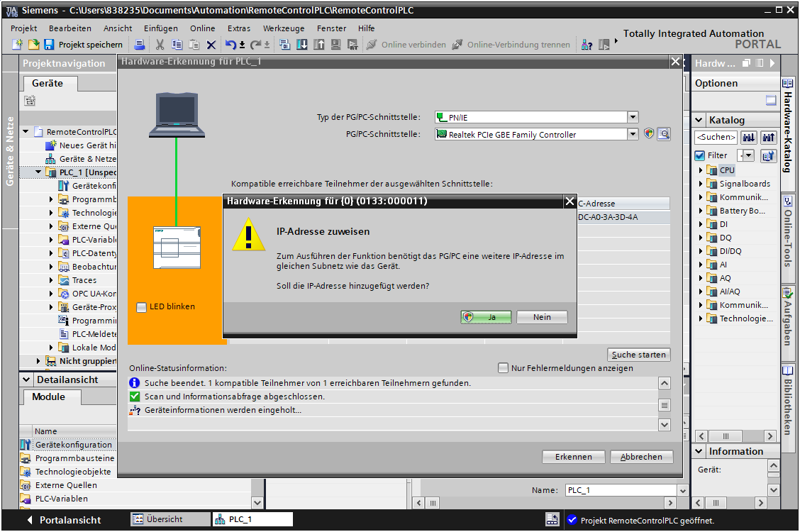Click the project tree view icon under Geräte
The height and width of the screenshot is (532, 800).
coord(30,101)
